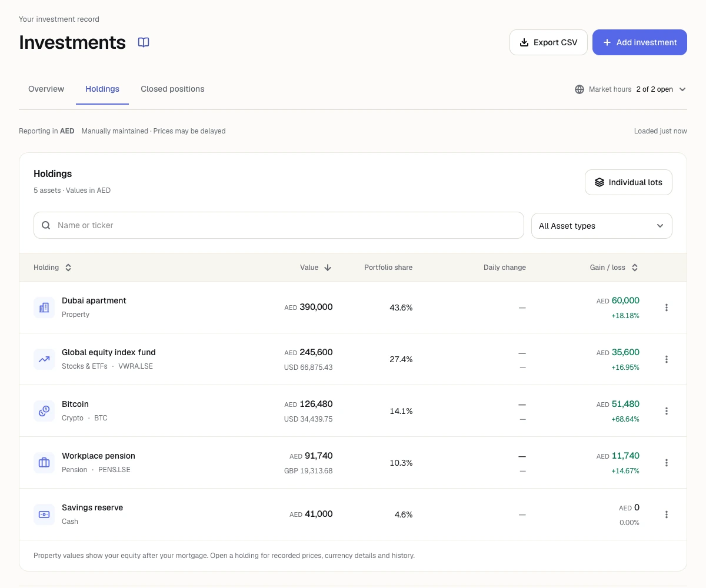This screenshot has width=706, height=588.
Task: Click the Global equity index fund trend icon
Action: click(x=44, y=359)
